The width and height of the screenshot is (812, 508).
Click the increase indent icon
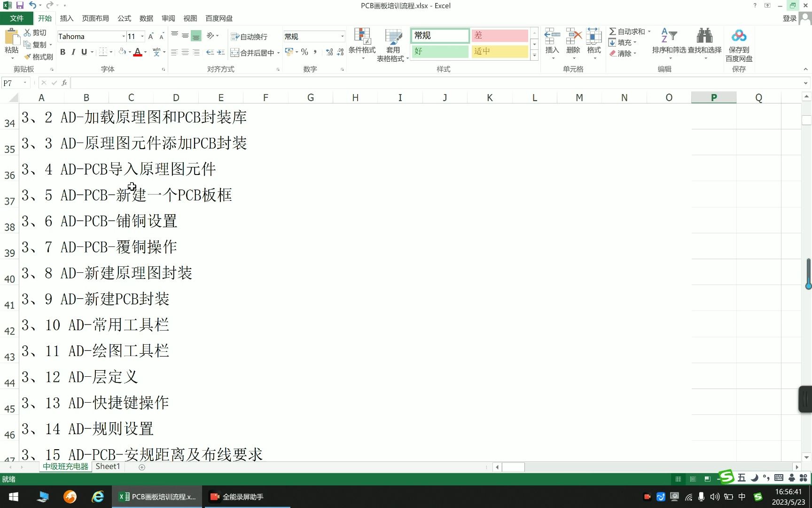click(x=221, y=52)
